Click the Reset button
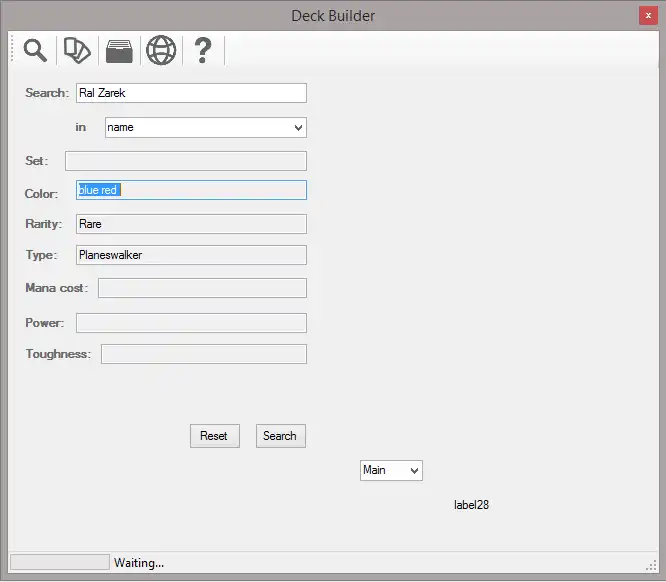 (214, 436)
